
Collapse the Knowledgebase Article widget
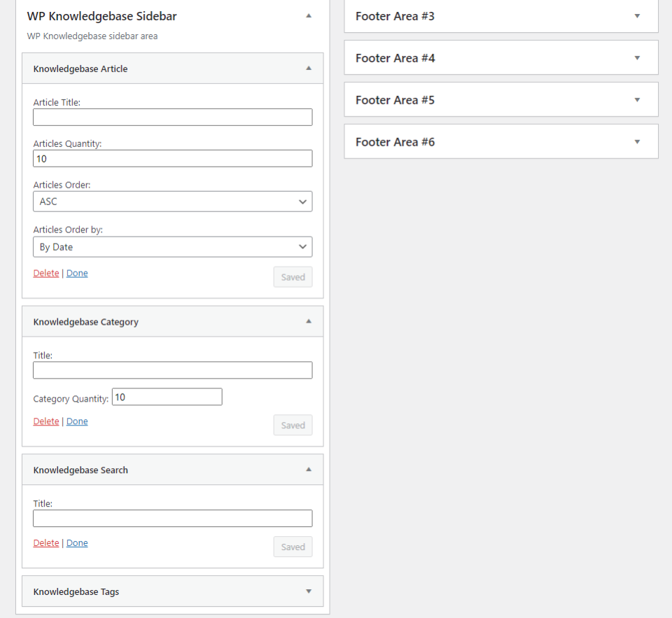point(309,69)
